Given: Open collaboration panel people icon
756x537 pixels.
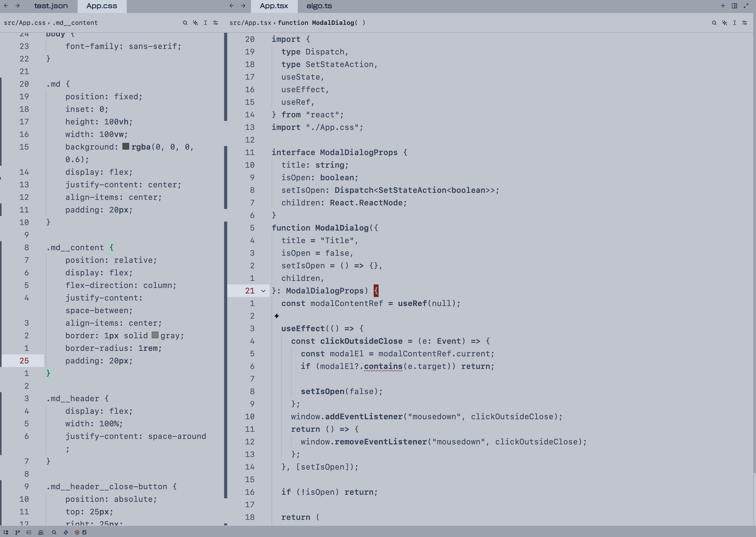Looking at the screenshot, I should [x=41, y=532].
